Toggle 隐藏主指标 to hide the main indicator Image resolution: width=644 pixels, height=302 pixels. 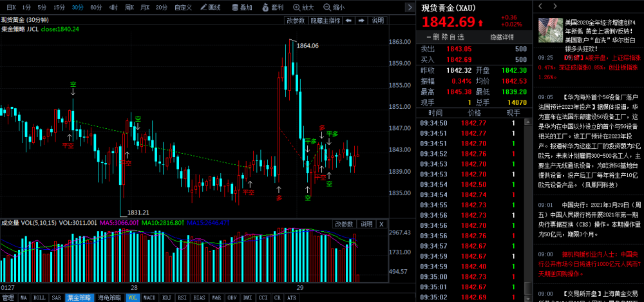pos(325,21)
